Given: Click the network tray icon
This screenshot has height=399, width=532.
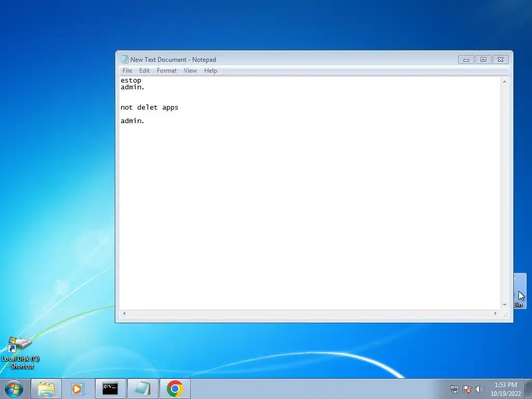Looking at the screenshot, I should [454, 389].
